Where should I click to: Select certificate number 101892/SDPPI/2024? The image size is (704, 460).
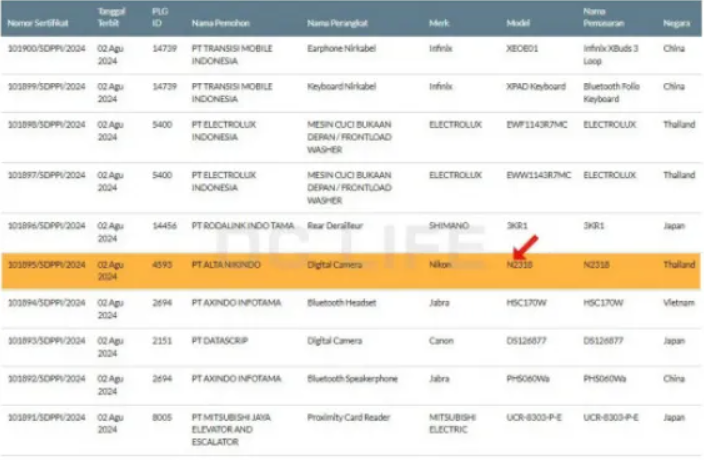[47, 378]
